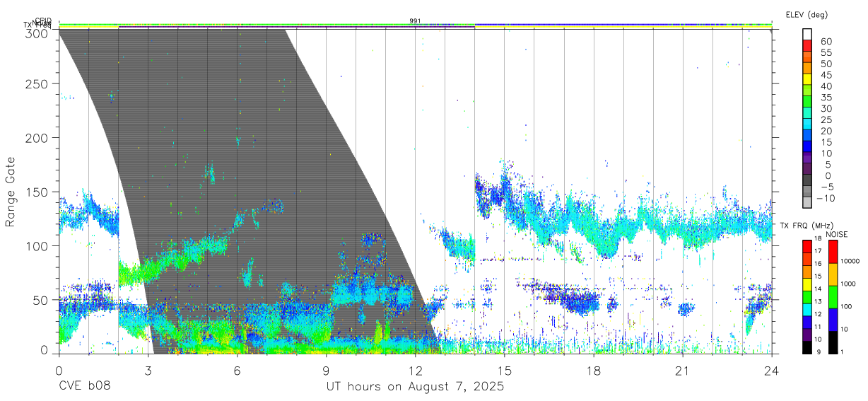Click the 'CVE b08' radar beam label
The width and height of the screenshot is (868, 401).
point(84,387)
